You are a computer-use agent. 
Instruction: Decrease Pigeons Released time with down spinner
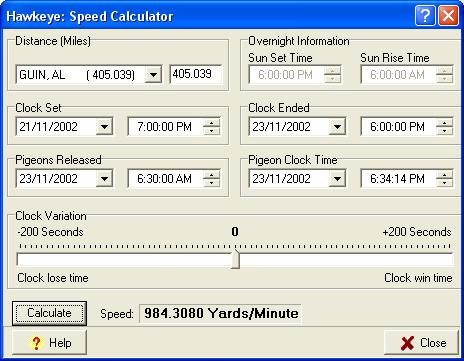pyautogui.click(x=211, y=183)
